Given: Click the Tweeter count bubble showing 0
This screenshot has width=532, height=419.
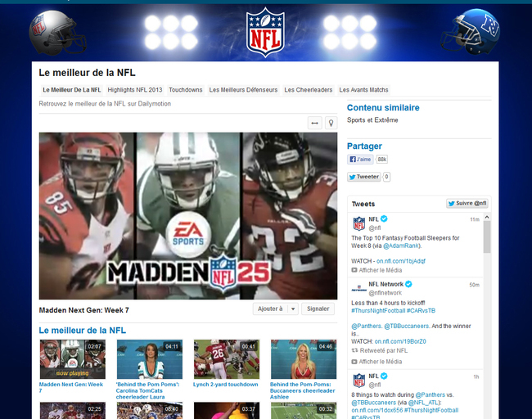Looking at the screenshot, I should point(386,177).
